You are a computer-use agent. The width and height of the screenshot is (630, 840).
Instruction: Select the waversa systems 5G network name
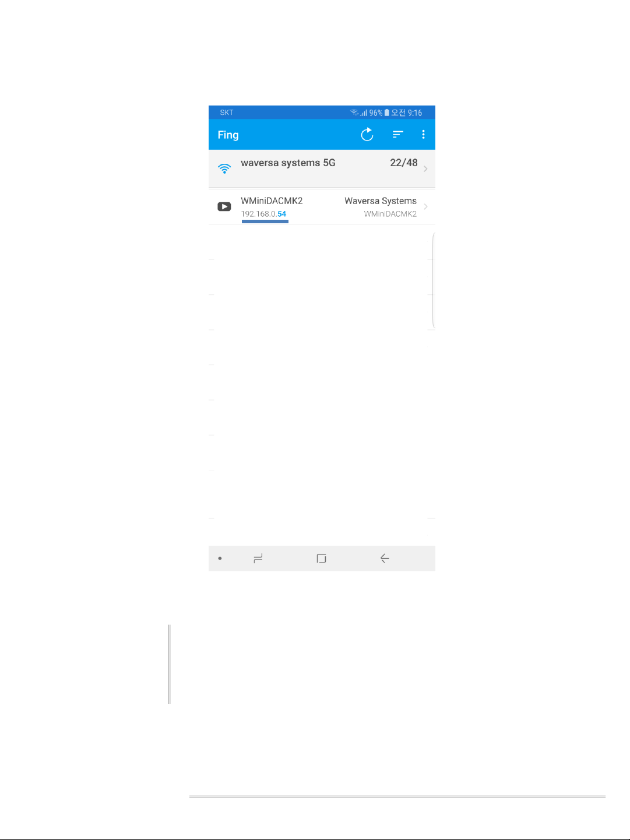[288, 163]
